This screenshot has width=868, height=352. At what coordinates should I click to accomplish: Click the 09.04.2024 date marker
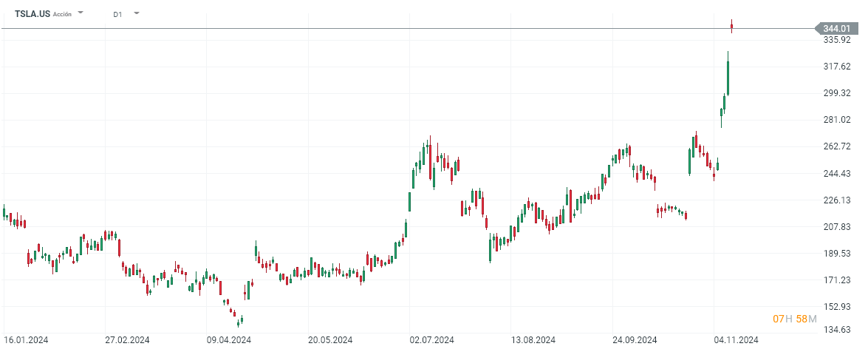click(228, 340)
